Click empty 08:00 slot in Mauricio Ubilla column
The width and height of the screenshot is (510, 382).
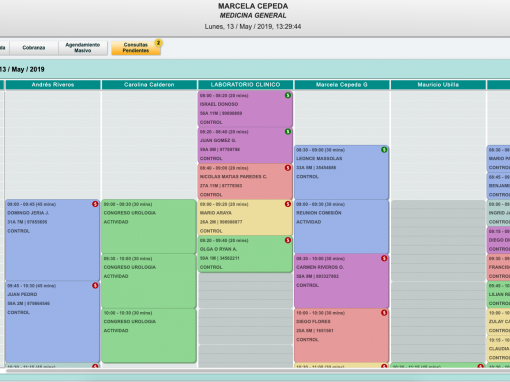[x=438, y=95]
